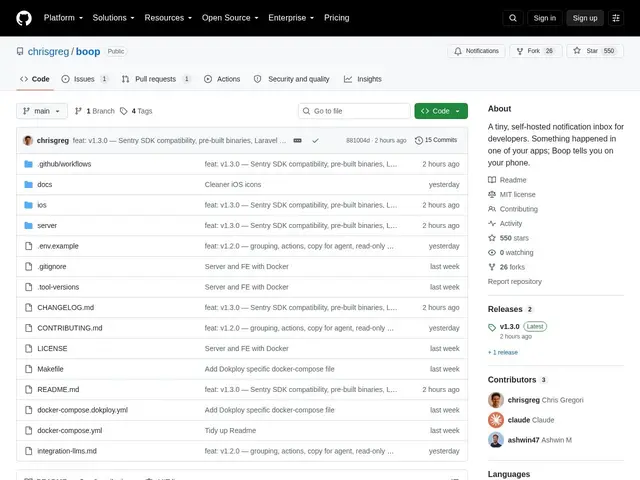The image size is (640, 480).
Task: Go to Pricing page
Action: [x=337, y=18]
